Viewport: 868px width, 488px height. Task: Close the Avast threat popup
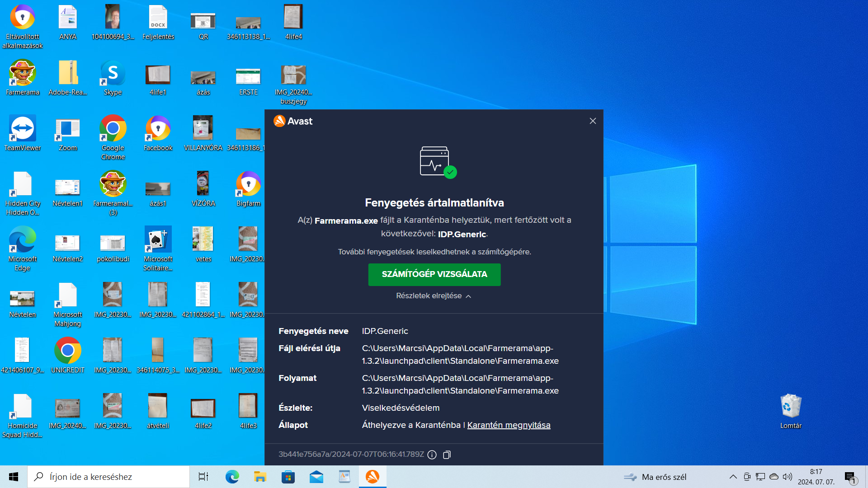[593, 121]
